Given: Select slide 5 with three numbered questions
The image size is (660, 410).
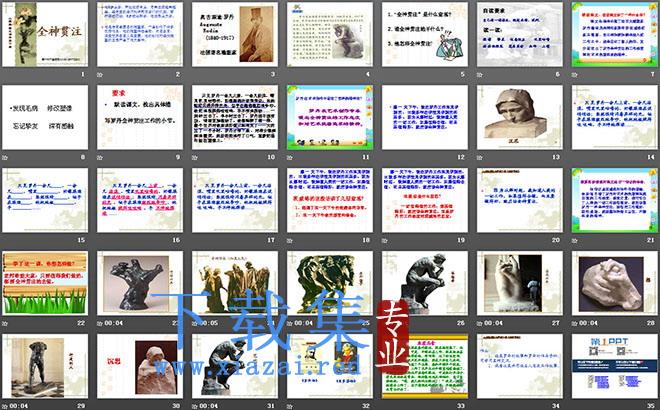Looking at the screenshot, I should (x=425, y=35).
